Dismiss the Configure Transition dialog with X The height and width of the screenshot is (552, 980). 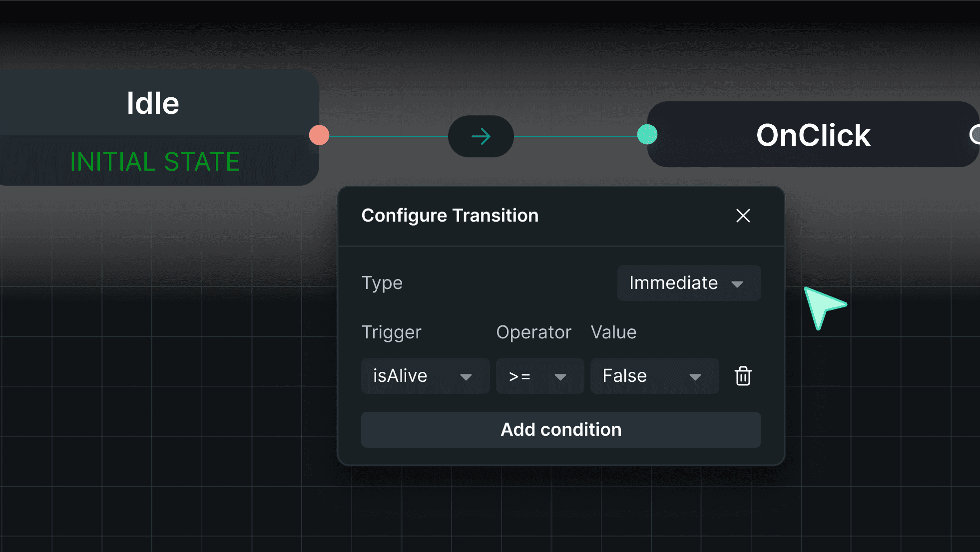[743, 216]
